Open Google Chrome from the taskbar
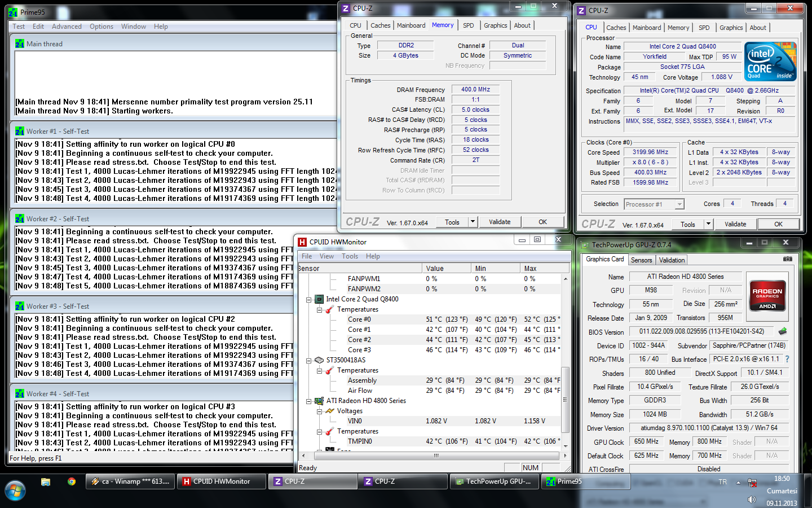The image size is (812, 508). click(72, 481)
